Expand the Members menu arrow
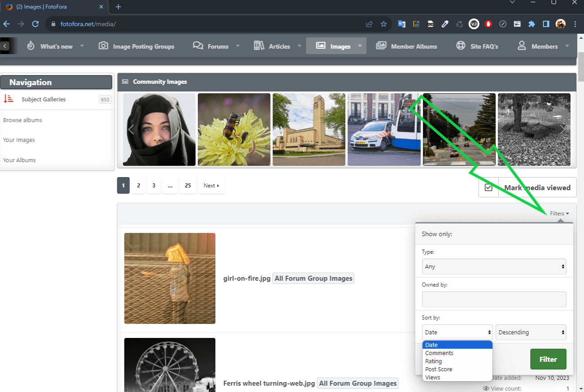The width and height of the screenshot is (584, 392). [567, 46]
